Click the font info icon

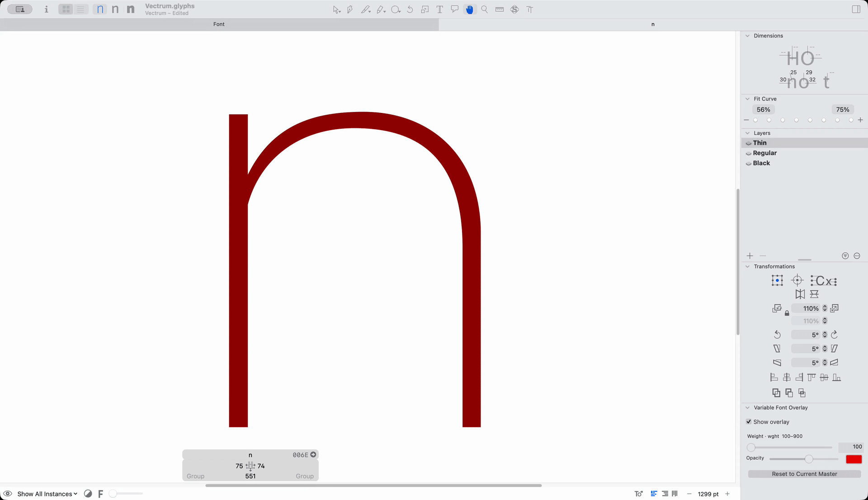coord(46,9)
